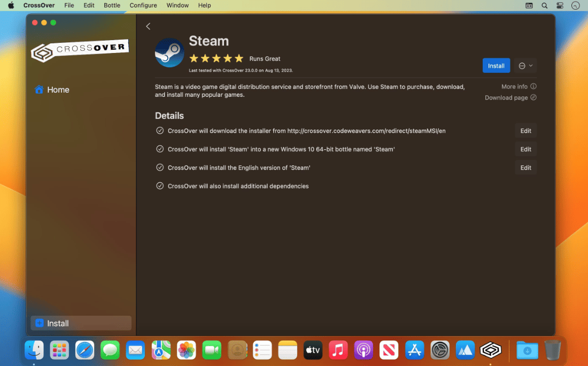Open the Apple menu

pyautogui.click(x=11, y=5)
